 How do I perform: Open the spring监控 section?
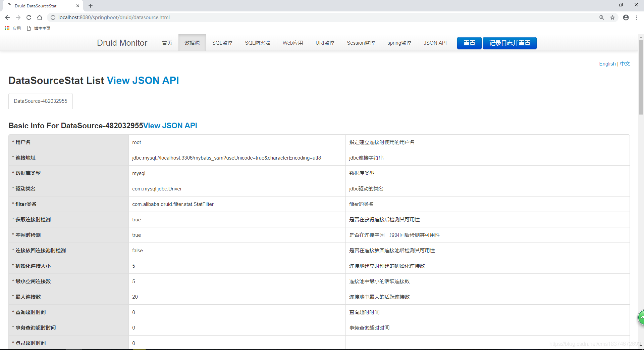[x=399, y=43]
